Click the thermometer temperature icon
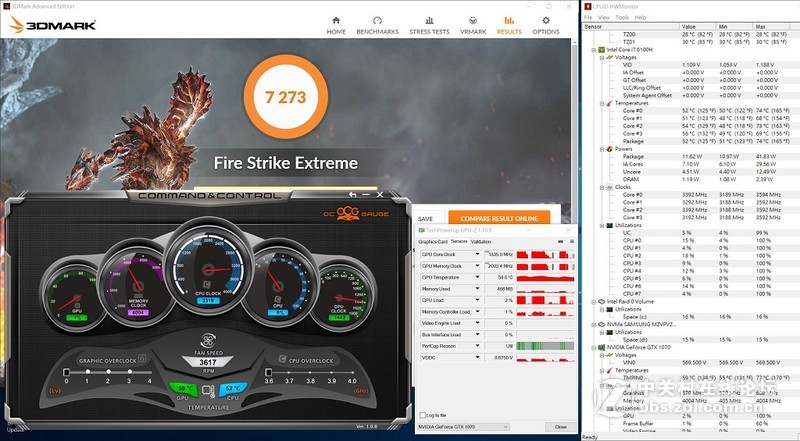 pos(208,391)
